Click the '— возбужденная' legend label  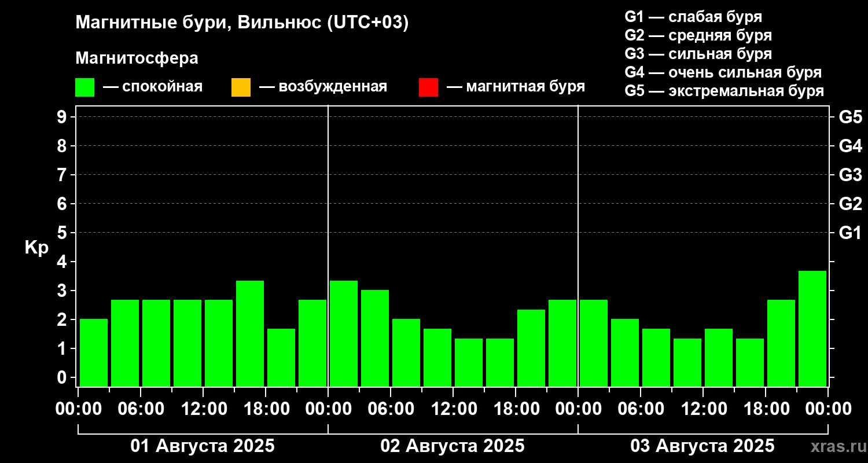coord(323,87)
